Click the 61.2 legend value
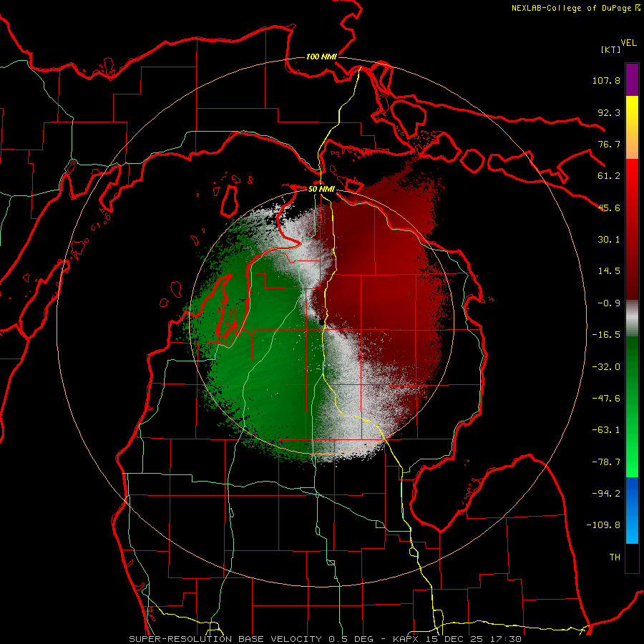Image resolution: width=644 pixels, height=644 pixels. point(609,176)
